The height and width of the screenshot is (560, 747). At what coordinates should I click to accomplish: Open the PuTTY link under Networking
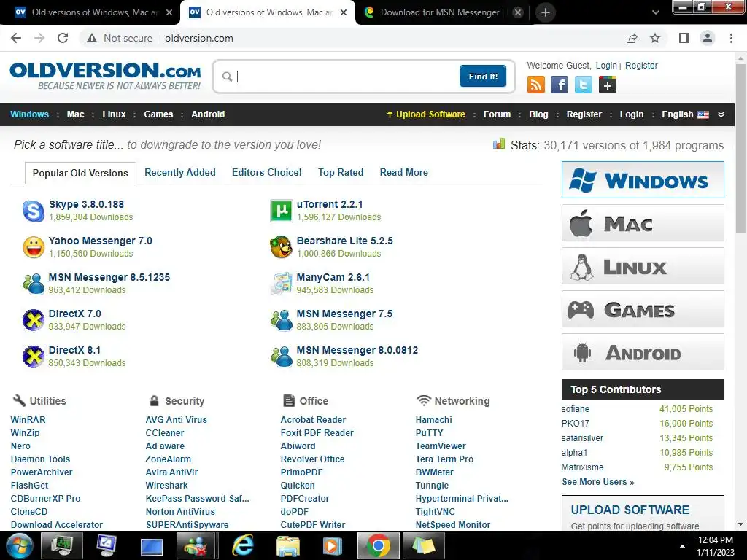click(429, 433)
